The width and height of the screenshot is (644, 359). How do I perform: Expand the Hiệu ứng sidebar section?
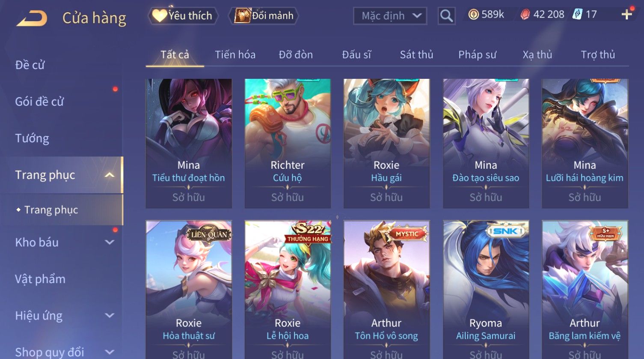110,316
